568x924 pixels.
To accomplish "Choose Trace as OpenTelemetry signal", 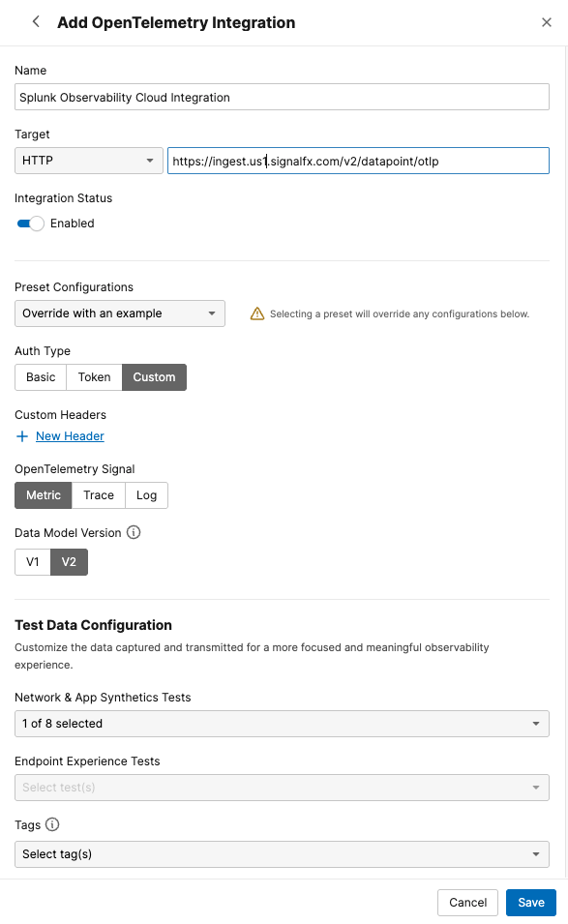I will pos(99,495).
